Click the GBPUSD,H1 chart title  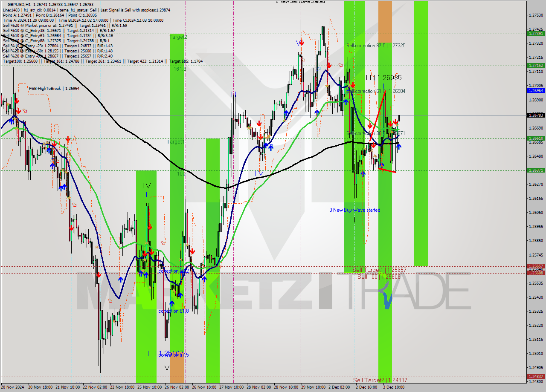20,4
